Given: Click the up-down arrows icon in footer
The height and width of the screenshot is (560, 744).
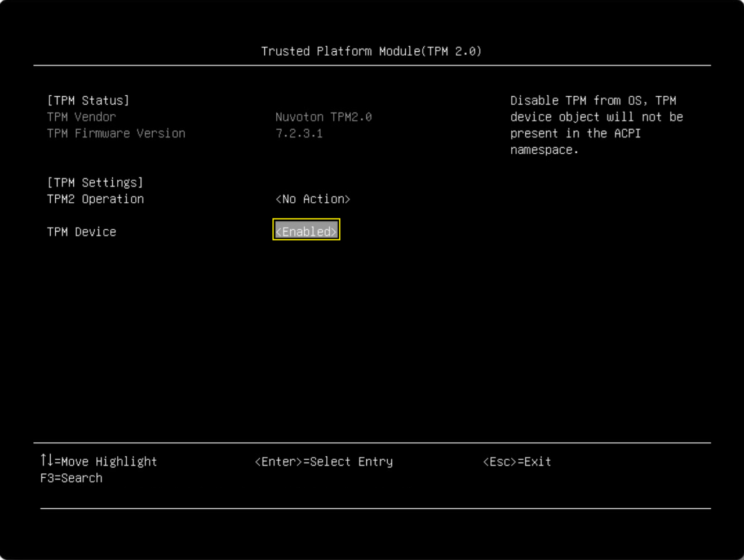Looking at the screenshot, I should (47, 460).
